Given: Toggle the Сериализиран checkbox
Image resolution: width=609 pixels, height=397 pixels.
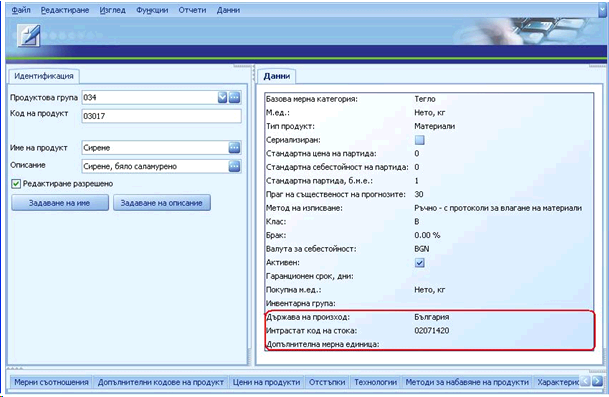Looking at the screenshot, I should [x=419, y=140].
